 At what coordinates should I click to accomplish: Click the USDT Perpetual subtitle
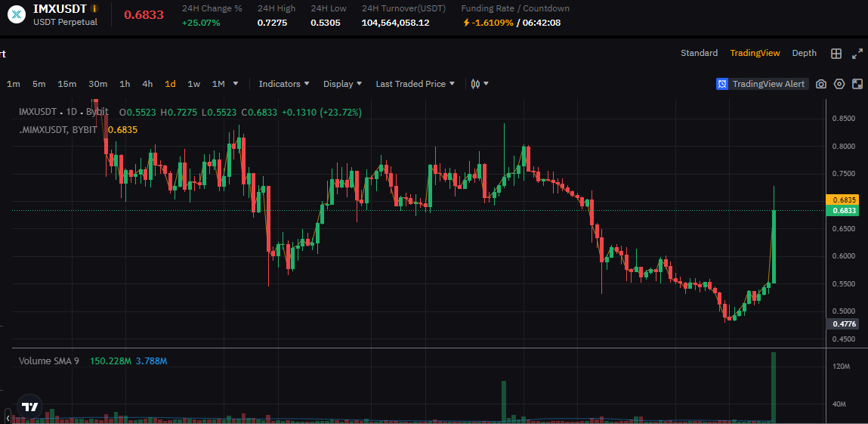coord(65,22)
